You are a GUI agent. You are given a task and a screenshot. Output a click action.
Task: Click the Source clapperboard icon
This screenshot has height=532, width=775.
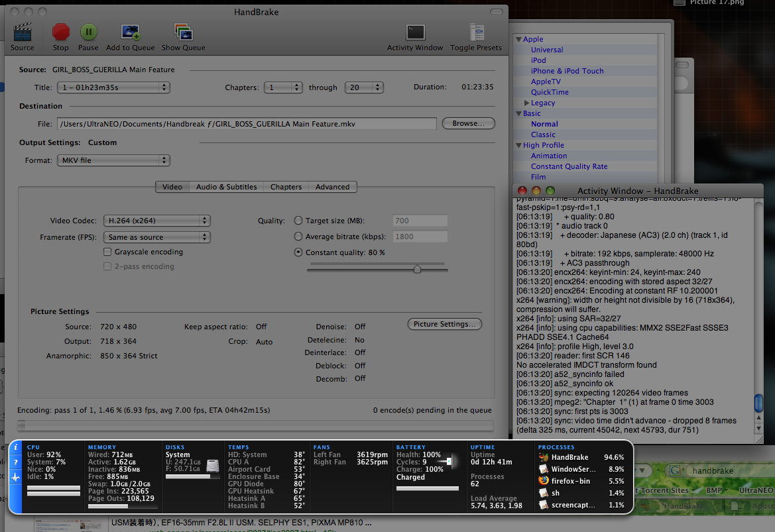[x=22, y=32]
